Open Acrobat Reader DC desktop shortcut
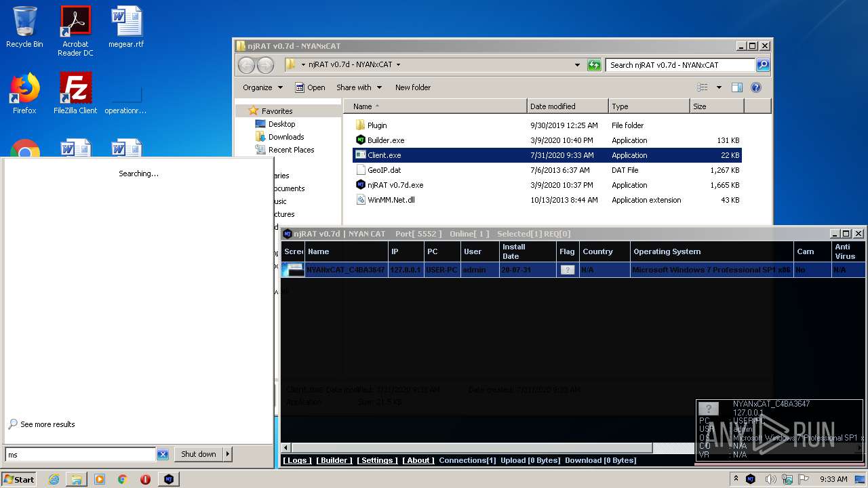This screenshot has width=868, height=488. pyautogui.click(x=75, y=31)
